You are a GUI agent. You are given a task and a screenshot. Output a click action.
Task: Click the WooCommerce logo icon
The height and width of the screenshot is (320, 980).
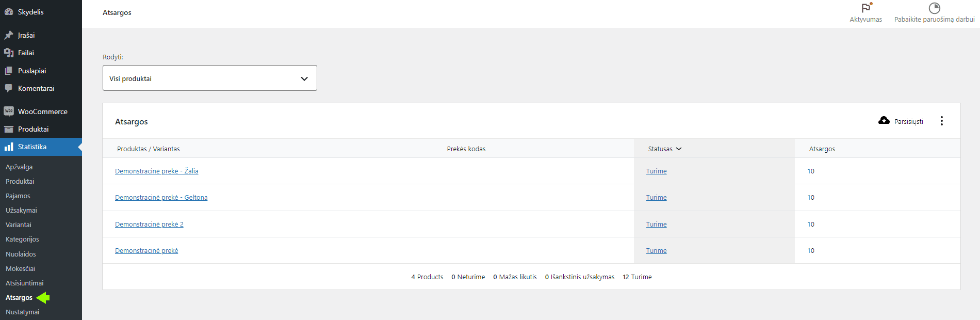(x=9, y=111)
